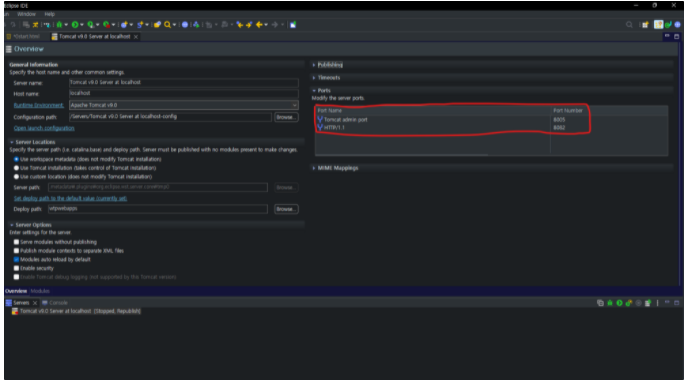Click the green Run button in main toolbar

(75, 25)
